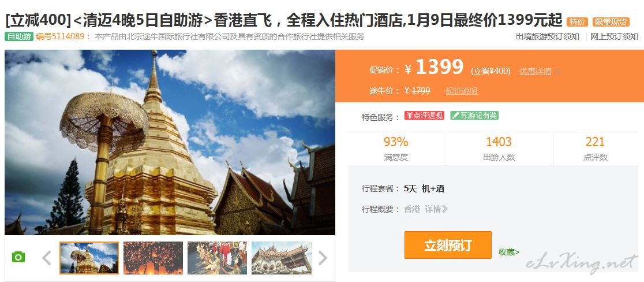Click the green 自助游 label

(19, 36)
